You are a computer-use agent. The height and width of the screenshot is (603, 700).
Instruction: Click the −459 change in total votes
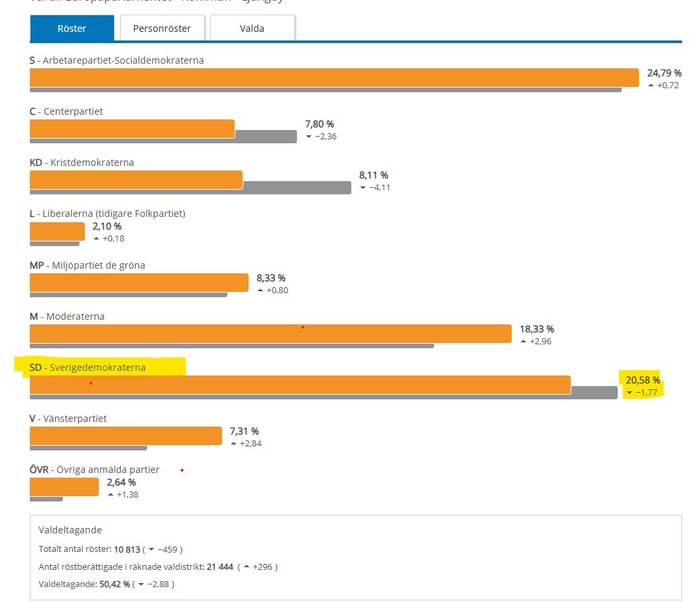[x=168, y=549]
